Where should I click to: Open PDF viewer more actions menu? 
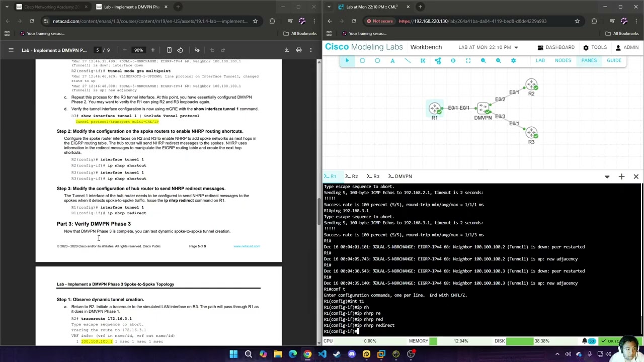pos(310,50)
